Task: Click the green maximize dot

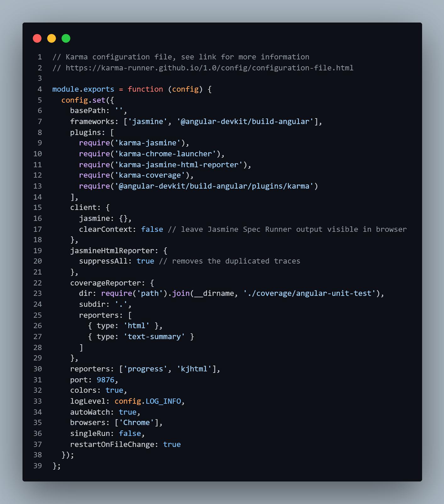Action: pyautogui.click(x=66, y=38)
